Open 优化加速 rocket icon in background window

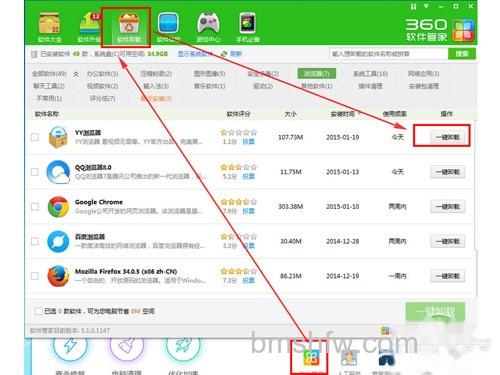click(183, 346)
